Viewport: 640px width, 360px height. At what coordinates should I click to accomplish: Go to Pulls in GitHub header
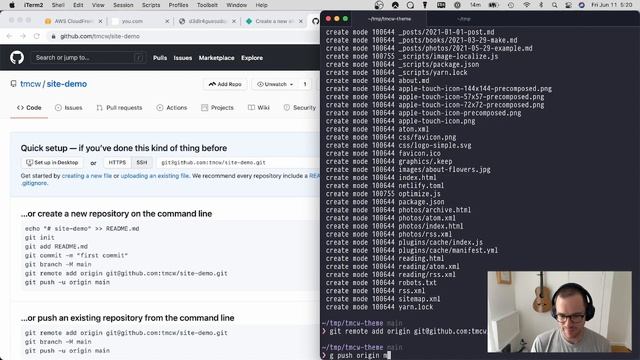(160, 58)
